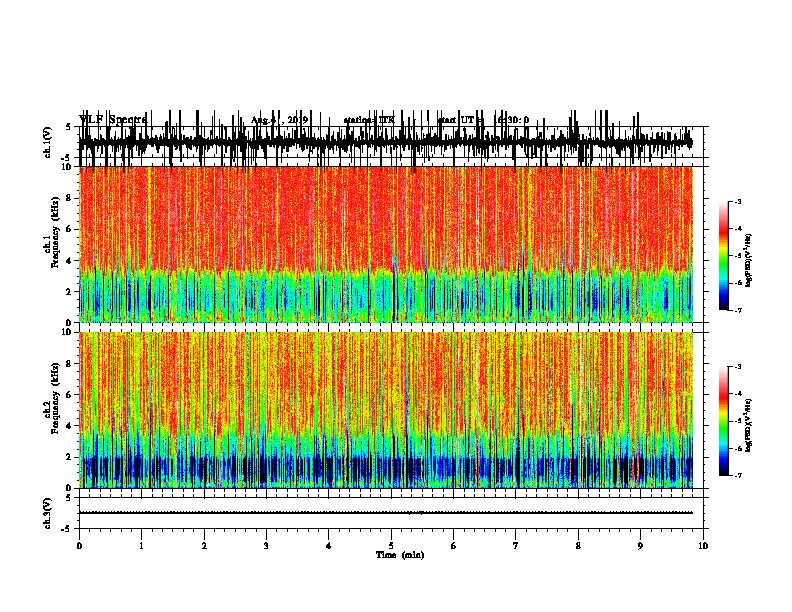
Task: Click the ch.1 spectrogram color bar
Action: pyautogui.click(x=723, y=256)
